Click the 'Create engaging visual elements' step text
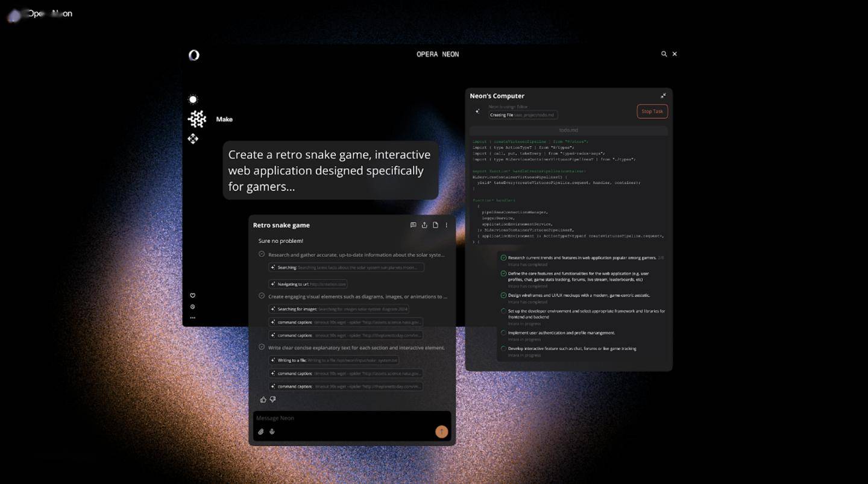The width and height of the screenshot is (868, 484). pos(358,297)
